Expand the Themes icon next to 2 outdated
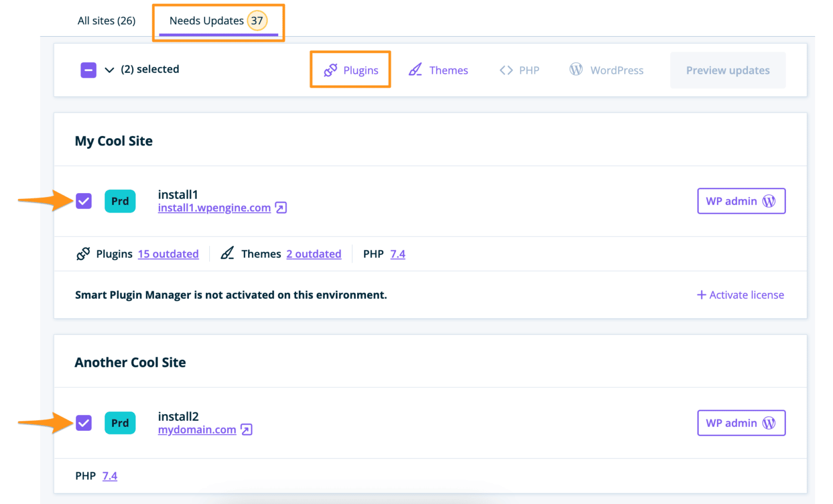833x504 pixels. pyautogui.click(x=228, y=253)
